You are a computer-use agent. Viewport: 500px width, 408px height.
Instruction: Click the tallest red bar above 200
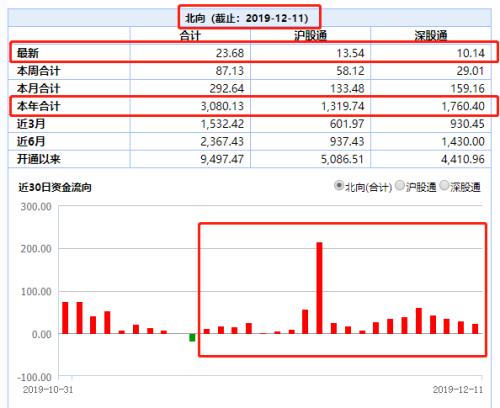click(319, 288)
